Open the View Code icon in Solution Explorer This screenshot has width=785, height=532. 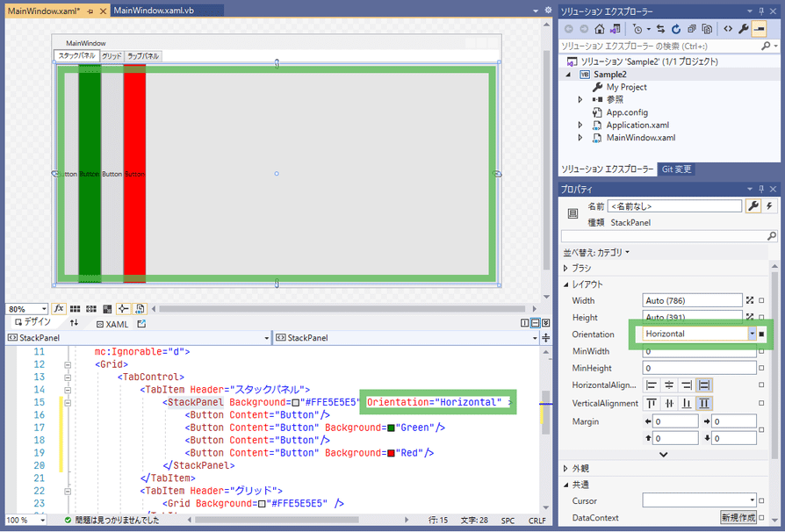click(728, 29)
